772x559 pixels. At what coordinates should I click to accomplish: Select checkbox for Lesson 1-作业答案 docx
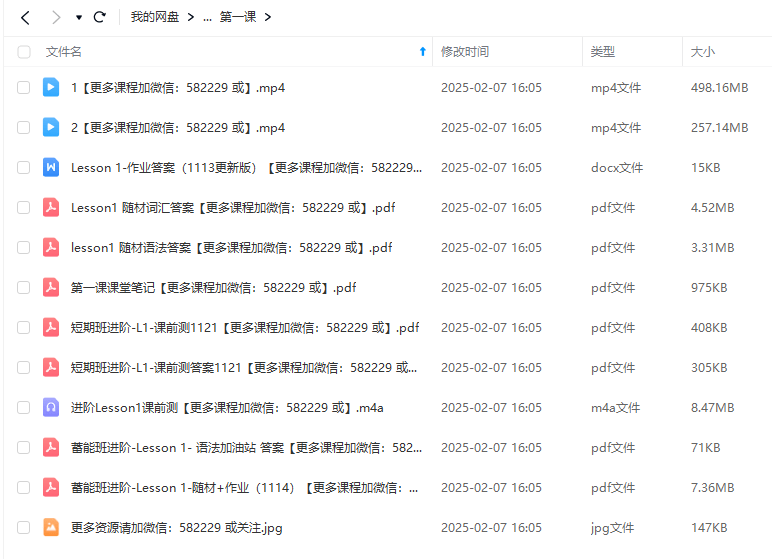point(24,167)
